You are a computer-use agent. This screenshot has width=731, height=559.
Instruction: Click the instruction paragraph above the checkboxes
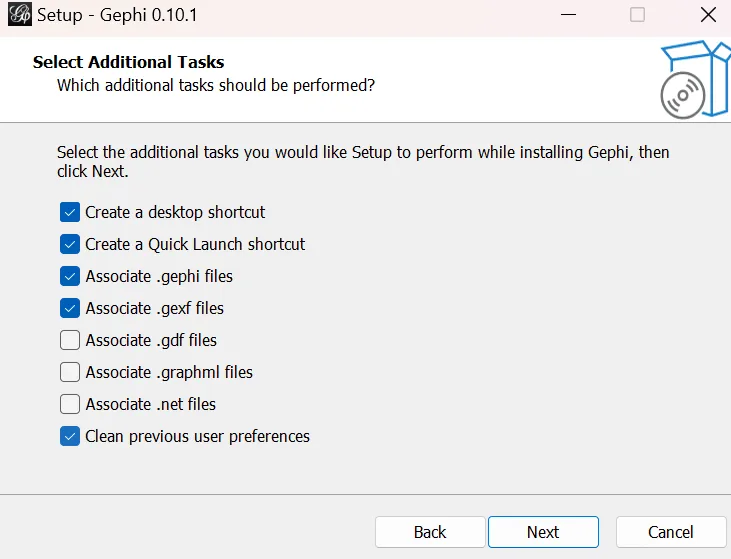363,161
